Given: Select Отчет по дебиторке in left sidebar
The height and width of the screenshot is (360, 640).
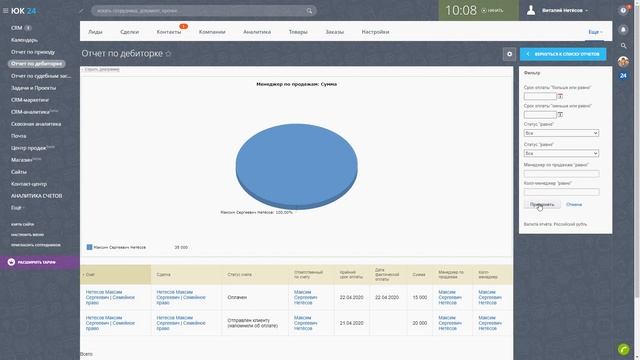Looking at the screenshot, I should tap(36, 64).
